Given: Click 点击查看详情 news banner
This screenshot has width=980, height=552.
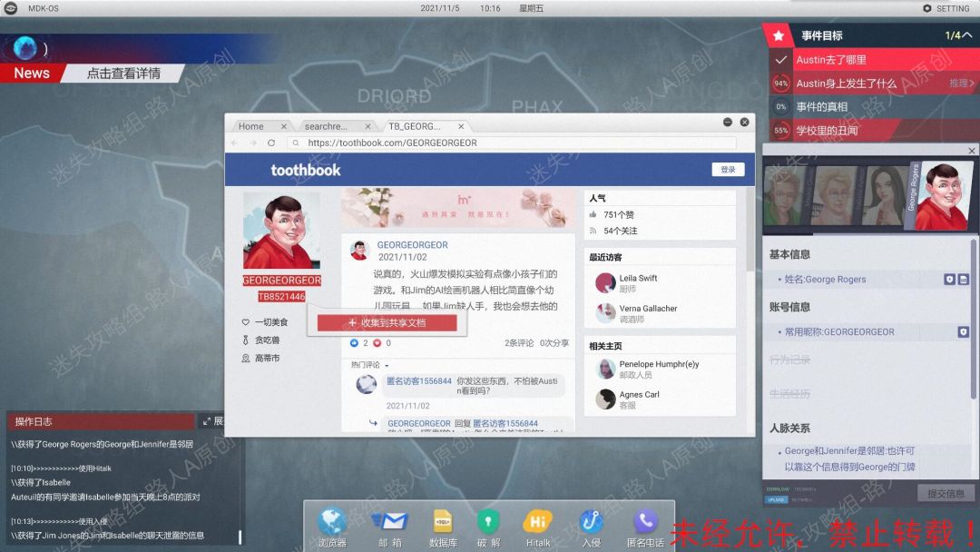Looking at the screenshot, I should click(x=123, y=74).
